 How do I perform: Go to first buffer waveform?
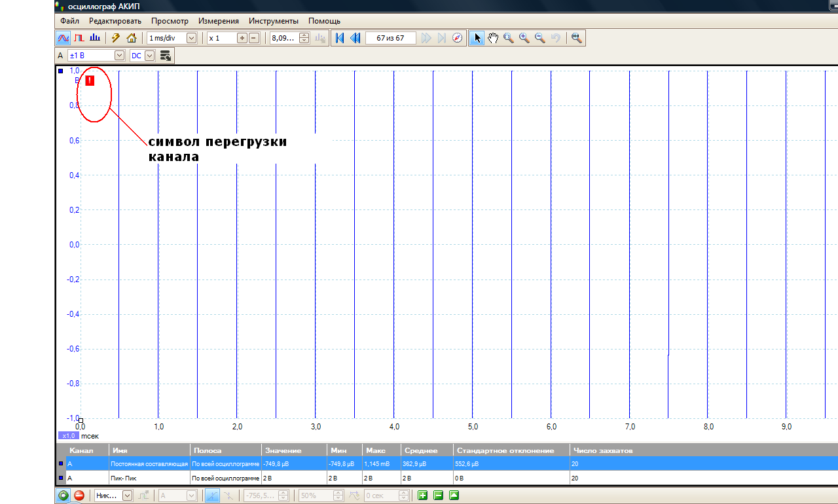click(340, 38)
